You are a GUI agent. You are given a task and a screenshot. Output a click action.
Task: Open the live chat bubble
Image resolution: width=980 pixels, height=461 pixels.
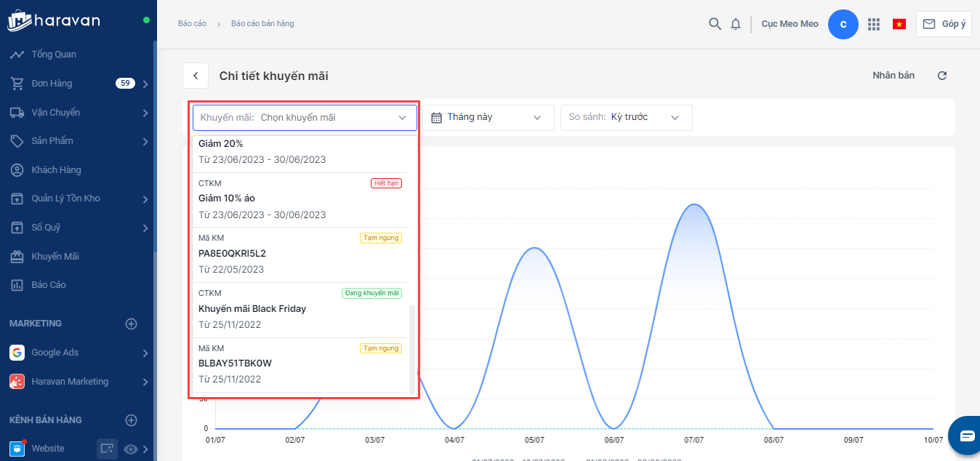[x=966, y=436]
